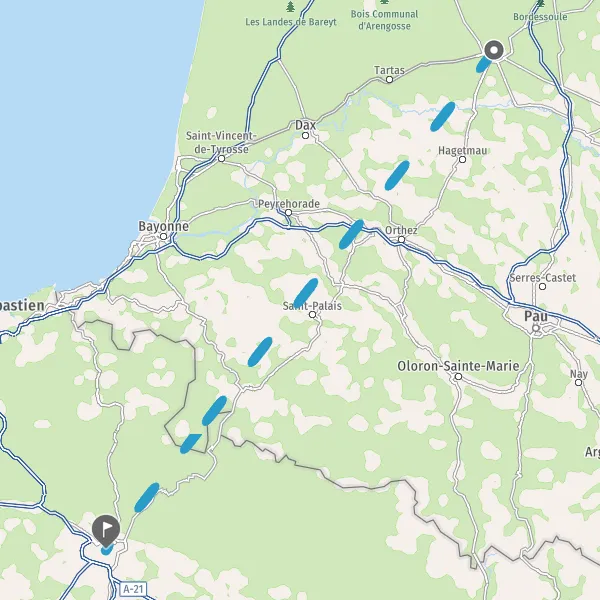Select the Saint-Palais town marker
Viewport: 600px width, 600px height.
pyautogui.click(x=312, y=315)
